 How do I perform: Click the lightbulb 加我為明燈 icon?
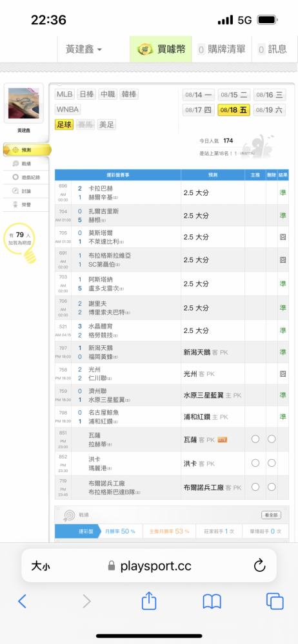click(31, 257)
